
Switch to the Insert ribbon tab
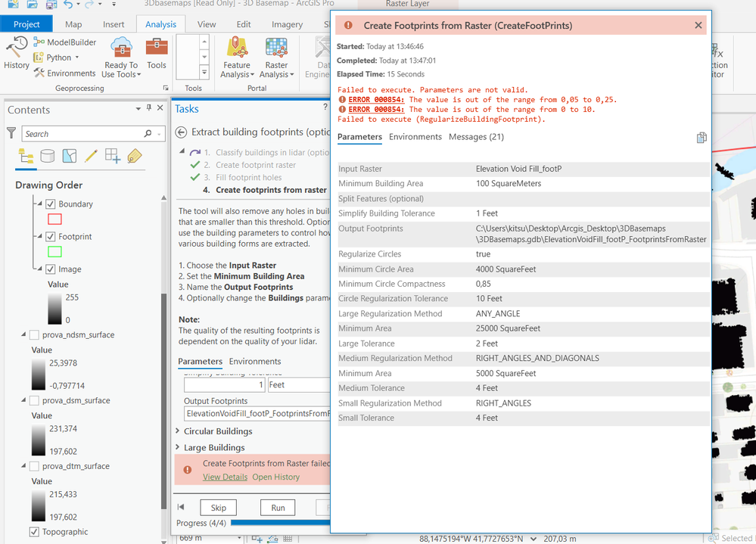(x=114, y=24)
